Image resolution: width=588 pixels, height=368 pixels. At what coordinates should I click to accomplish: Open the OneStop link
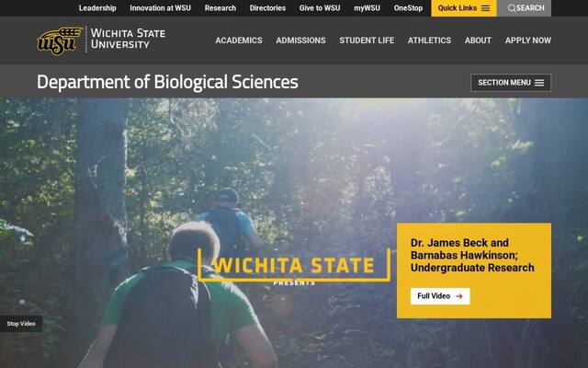pos(408,8)
